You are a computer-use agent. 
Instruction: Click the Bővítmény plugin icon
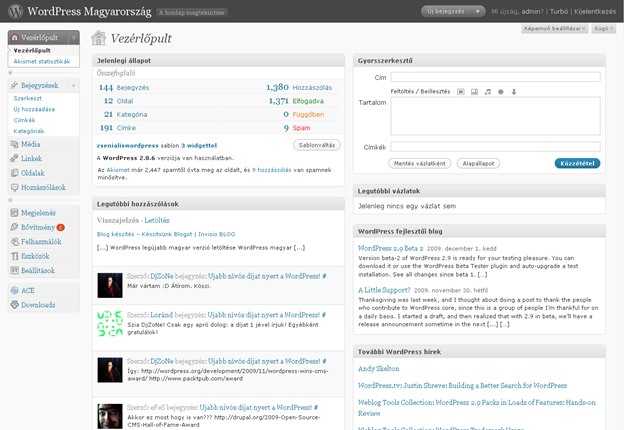[14, 227]
